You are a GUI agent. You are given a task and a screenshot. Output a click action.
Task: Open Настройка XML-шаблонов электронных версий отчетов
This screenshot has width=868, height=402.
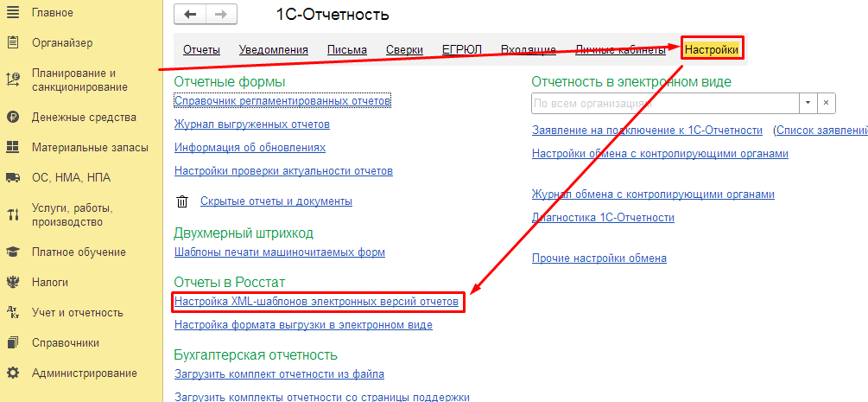[316, 303]
